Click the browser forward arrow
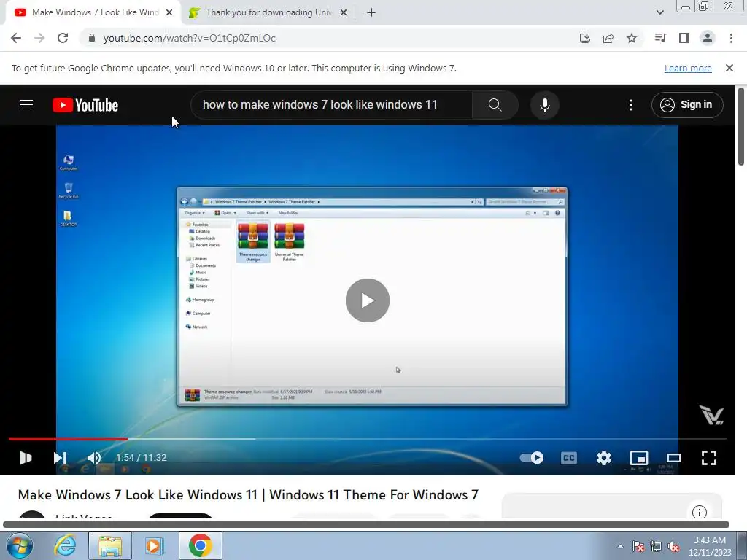 coord(39,38)
